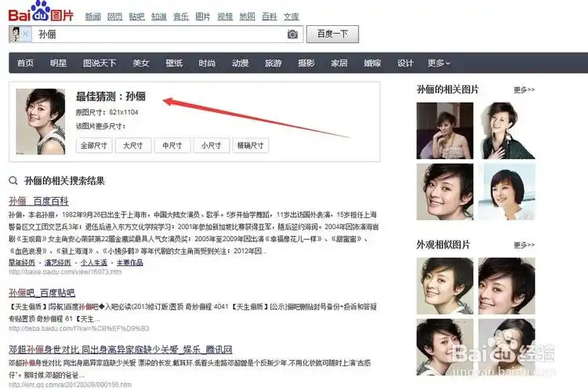Open the 百科 link in top navigation
Viewport: 588px width, 392px height.
tap(269, 16)
